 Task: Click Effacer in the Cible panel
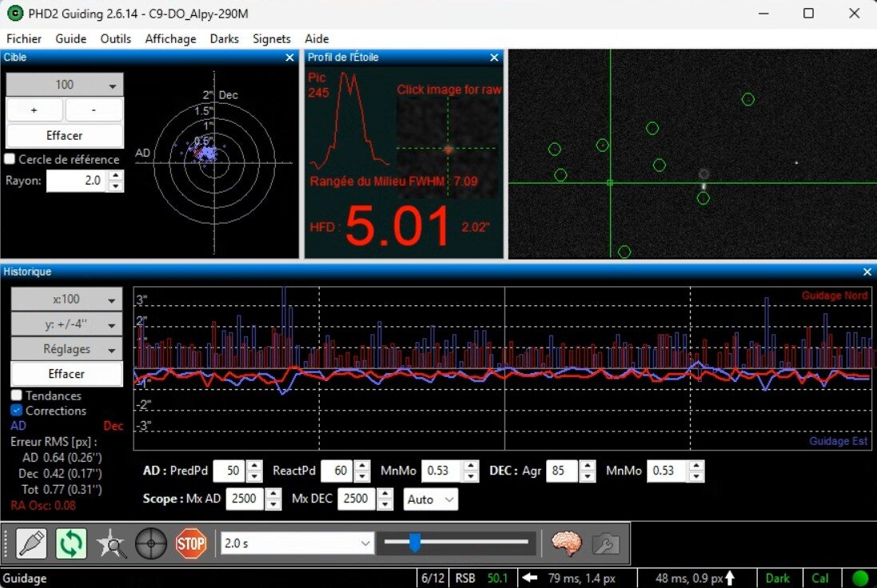coord(64,135)
